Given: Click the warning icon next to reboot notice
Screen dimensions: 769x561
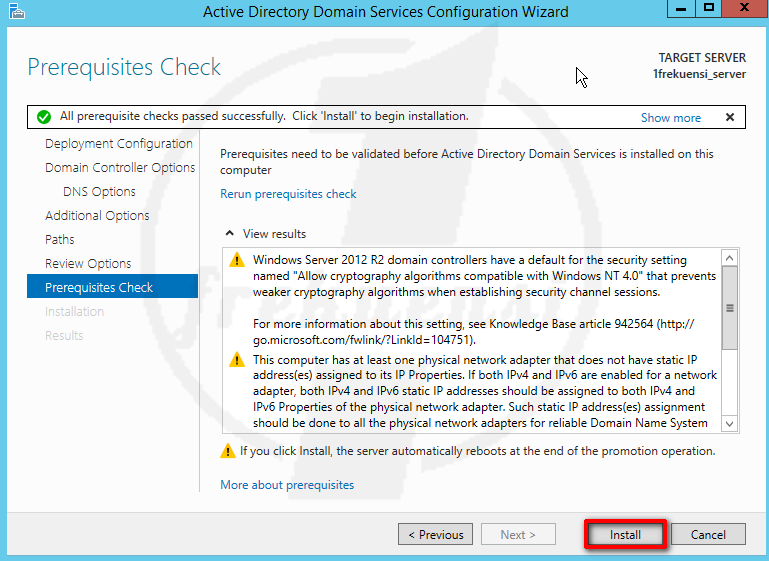Looking at the screenshot, I should (228, 451).
